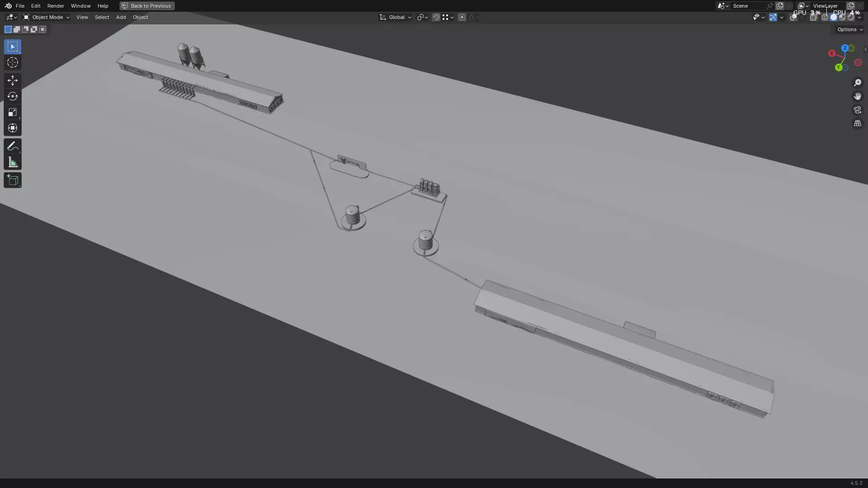Select the Annotate pencil tool
Screen dimensions: 868x488
coord(12,146)
